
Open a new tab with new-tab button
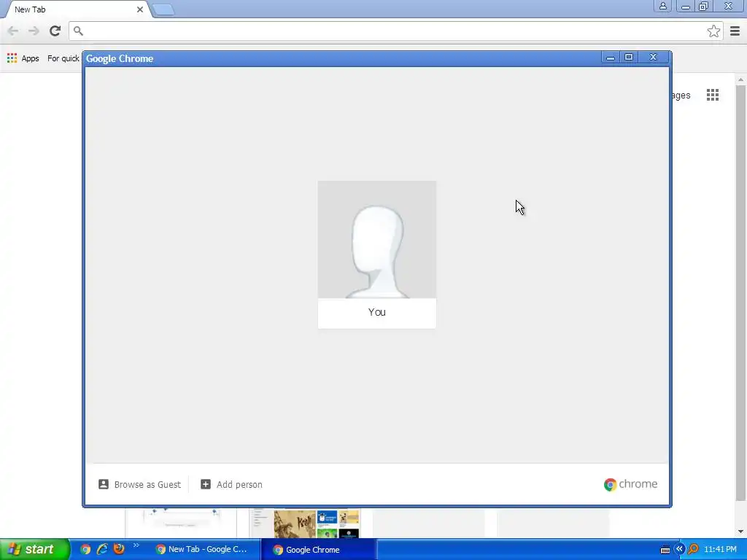coord(163,9)
